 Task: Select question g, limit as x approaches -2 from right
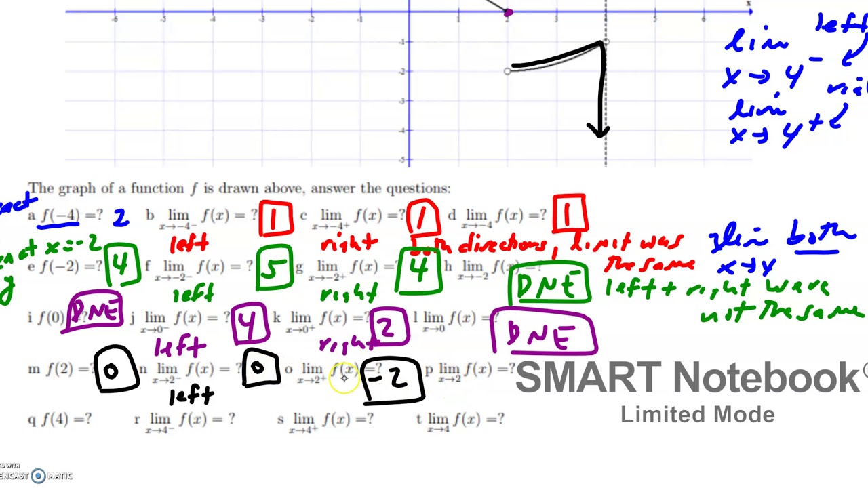point(347,269)
